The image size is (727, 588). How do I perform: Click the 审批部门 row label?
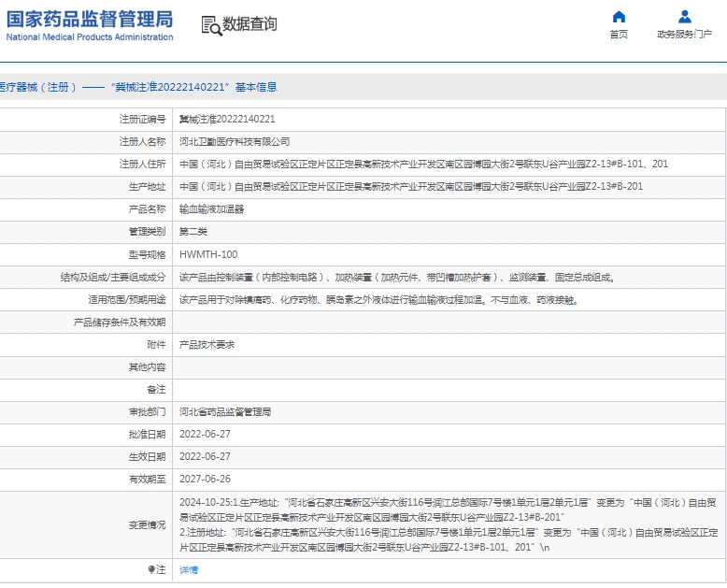[147, 411]
